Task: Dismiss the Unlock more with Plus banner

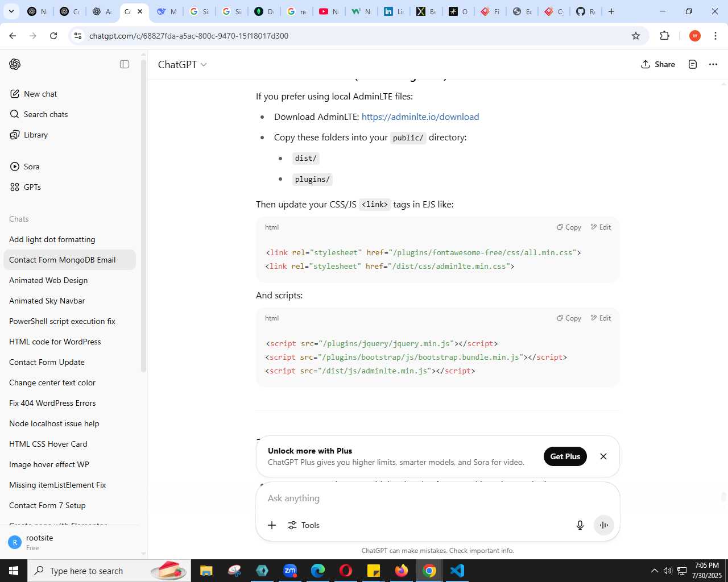Action: [x=603, y=456]
